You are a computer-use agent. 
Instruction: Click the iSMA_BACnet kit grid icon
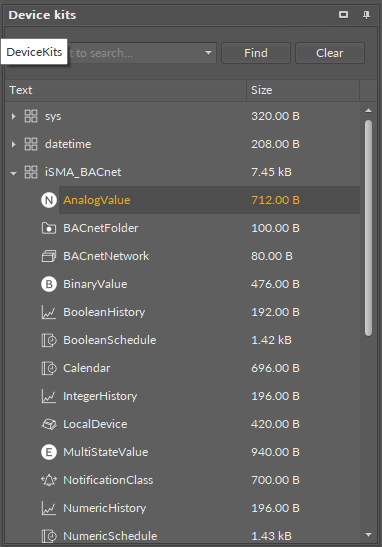(31, 172)
